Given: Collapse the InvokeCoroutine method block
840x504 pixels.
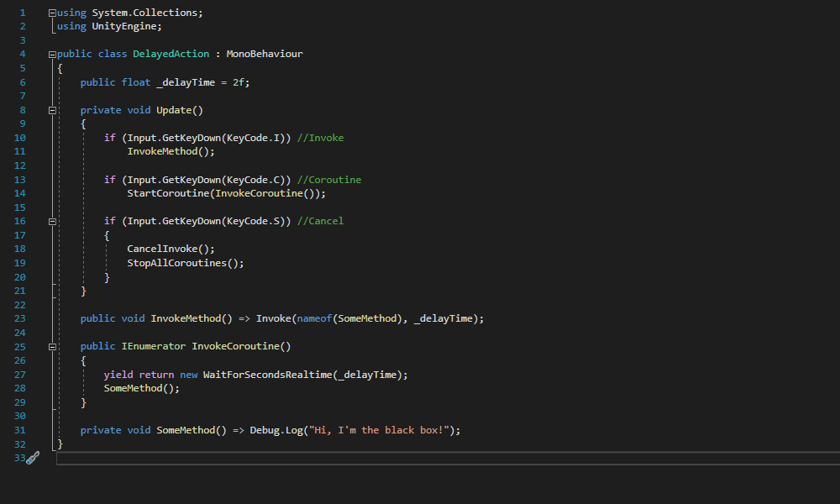Looking at the screenshot, I should click(x=52, y=347).
